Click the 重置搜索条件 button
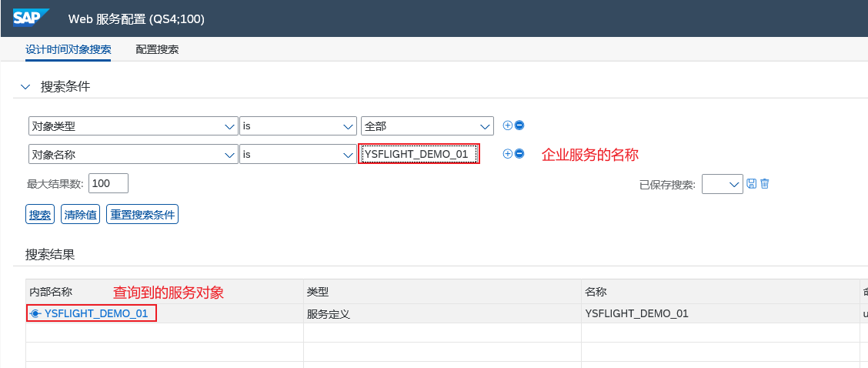This screenshot has height=368, width=868. pos(142,215)
